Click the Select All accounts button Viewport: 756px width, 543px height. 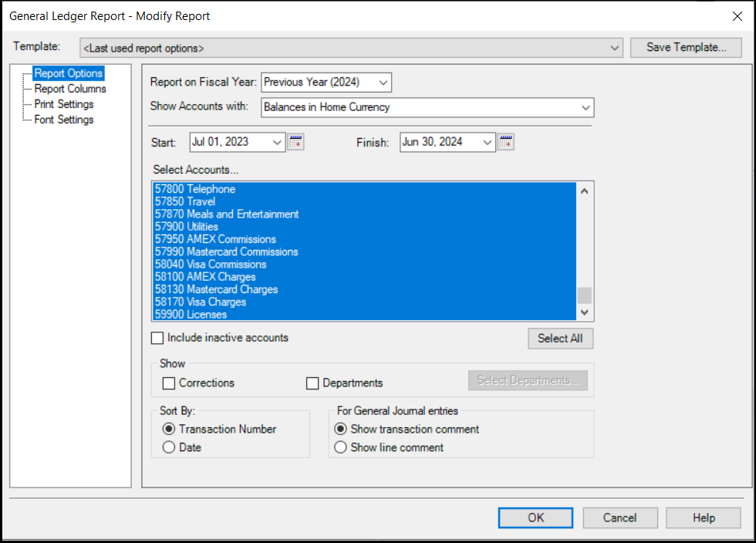tap(560, 339)
